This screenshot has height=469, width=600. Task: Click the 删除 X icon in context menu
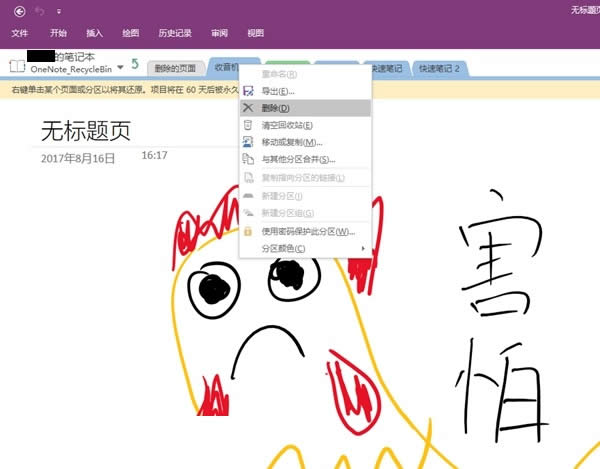pos(248,108)
